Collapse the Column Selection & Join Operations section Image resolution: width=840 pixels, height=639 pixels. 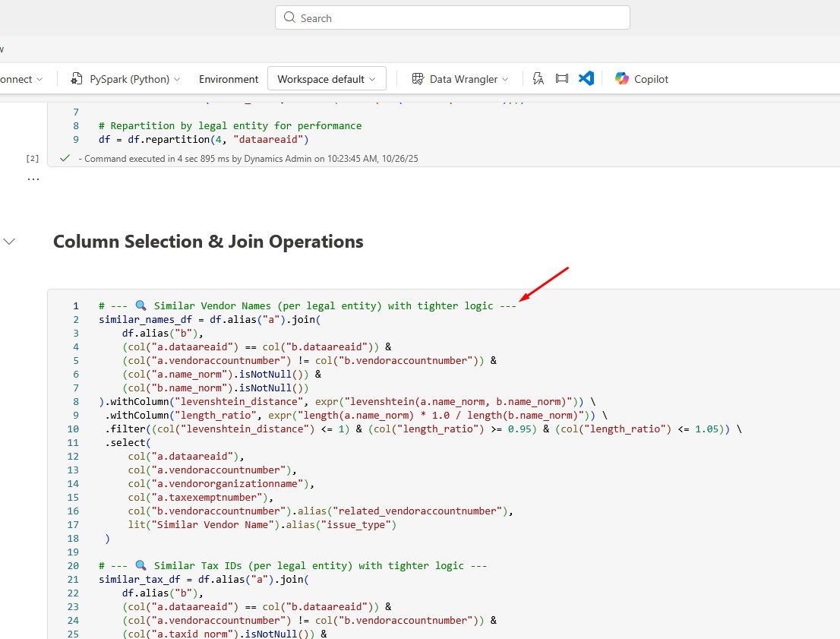10,242
